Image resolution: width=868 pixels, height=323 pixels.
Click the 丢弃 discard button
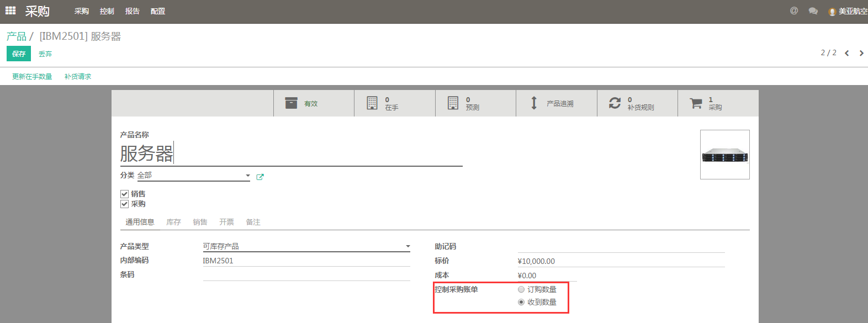[x=45, y=54]
